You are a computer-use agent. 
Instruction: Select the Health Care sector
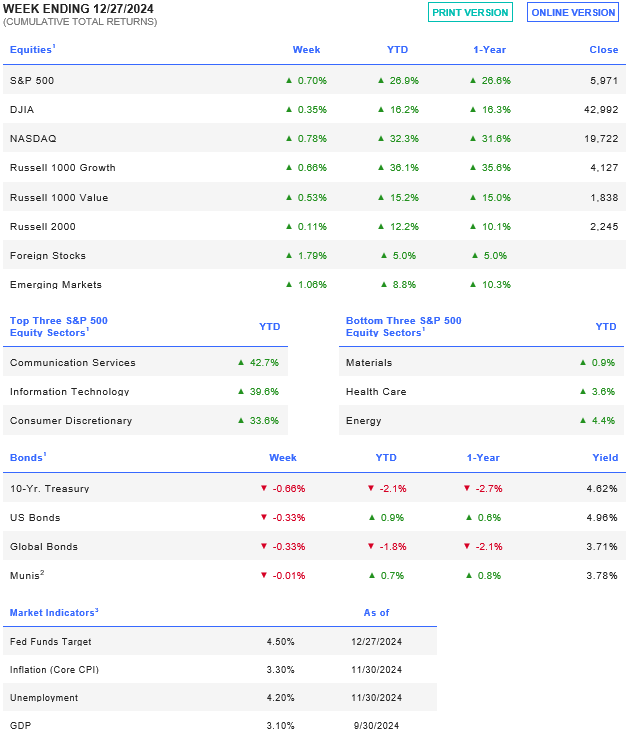376,392
